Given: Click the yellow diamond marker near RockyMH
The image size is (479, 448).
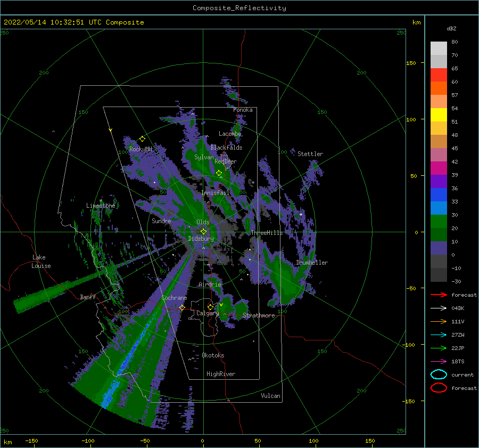Looking at the screenshot, I should [x=142, y=139].
